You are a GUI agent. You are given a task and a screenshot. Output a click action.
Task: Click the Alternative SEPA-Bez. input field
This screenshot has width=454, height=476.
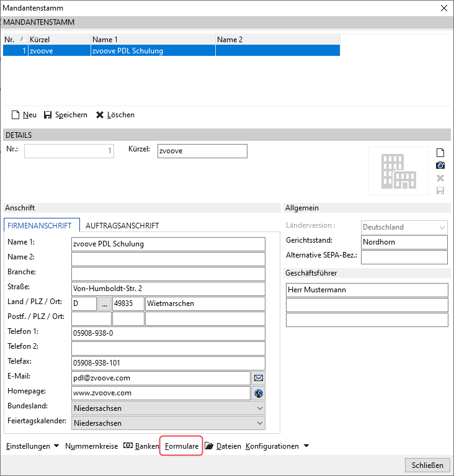tap(404, 257)
